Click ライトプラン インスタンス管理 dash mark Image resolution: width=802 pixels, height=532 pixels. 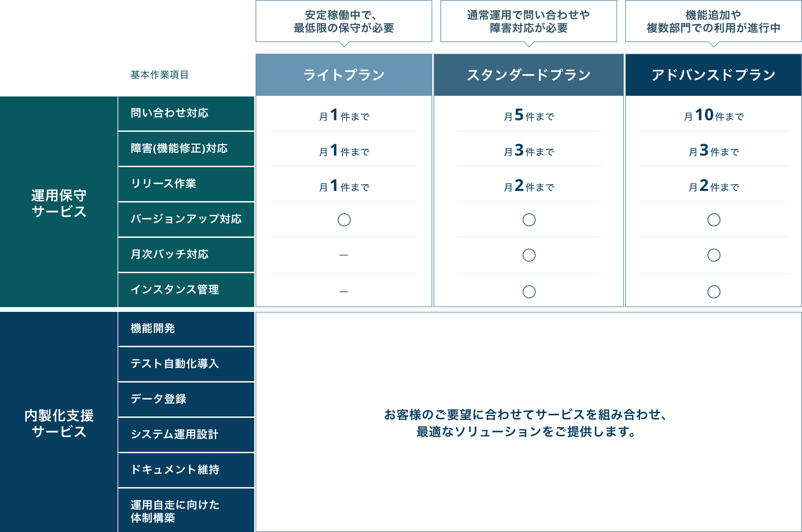[x=344, y=291]
